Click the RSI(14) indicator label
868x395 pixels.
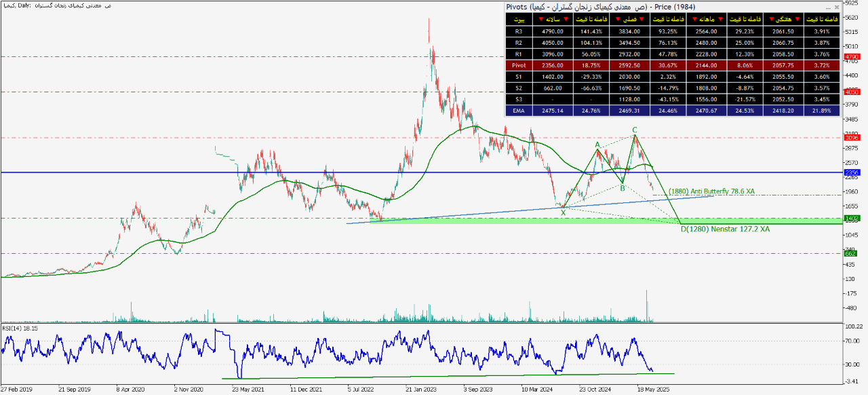click(x=19, y=328)
